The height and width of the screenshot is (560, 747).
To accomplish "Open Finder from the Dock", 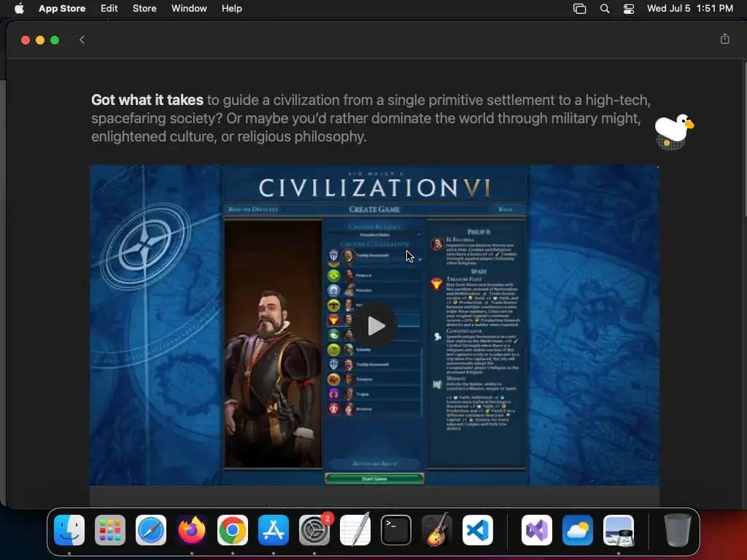I will point(69,530).
